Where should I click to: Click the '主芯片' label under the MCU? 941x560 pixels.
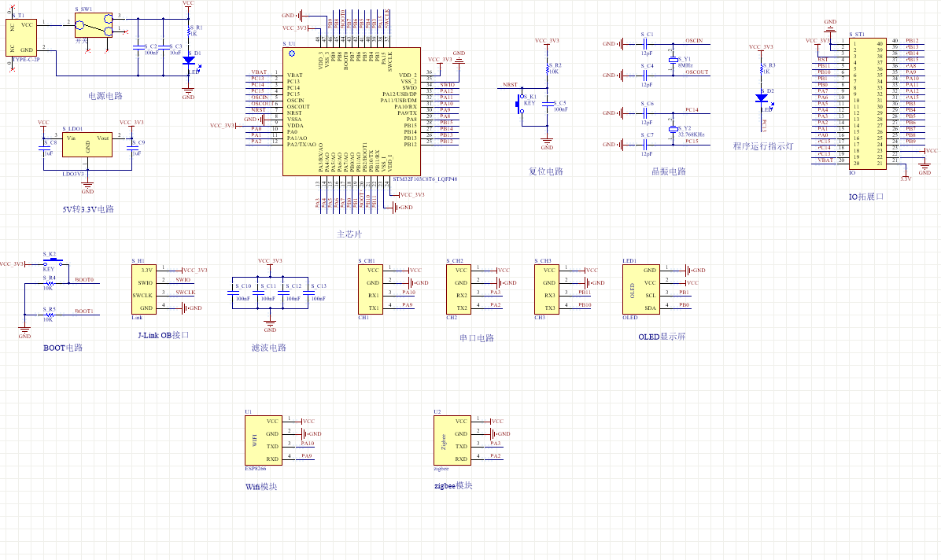click(349, 234)
